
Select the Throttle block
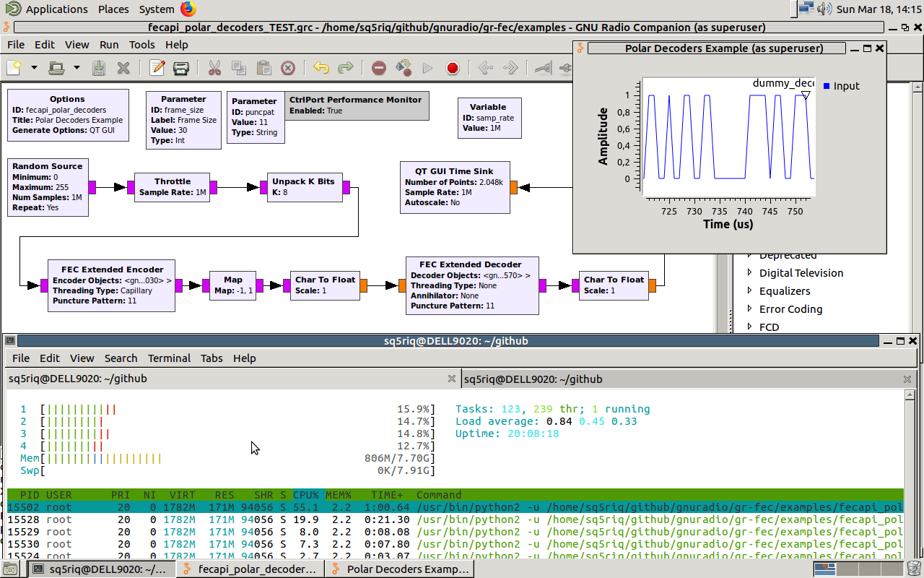tap(173, 187)
